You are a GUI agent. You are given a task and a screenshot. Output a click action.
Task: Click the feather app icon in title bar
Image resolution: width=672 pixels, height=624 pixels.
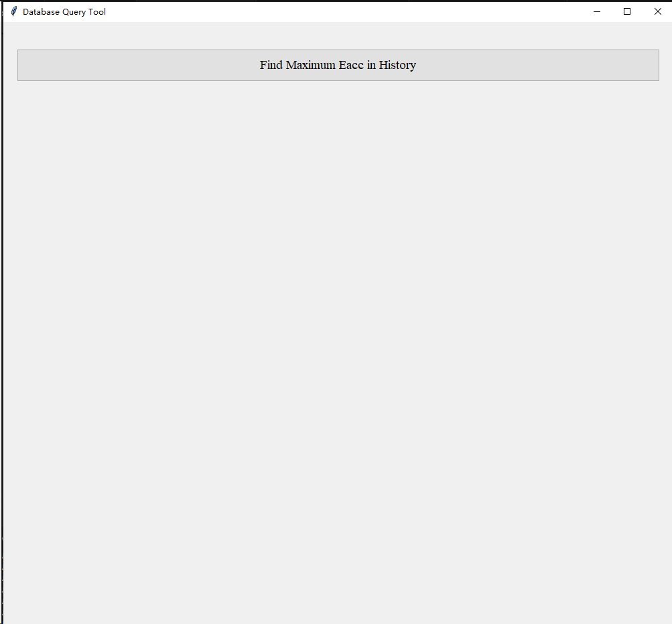pyautogui.click(x=13, y=11)
